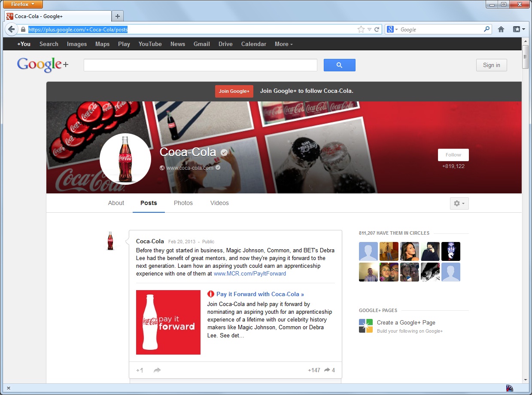Open Firefox home page via Home icon

501,29
